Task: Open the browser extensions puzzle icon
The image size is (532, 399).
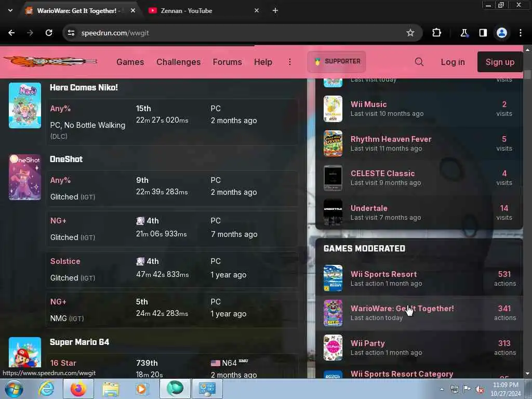Action: tap(436, 33)
